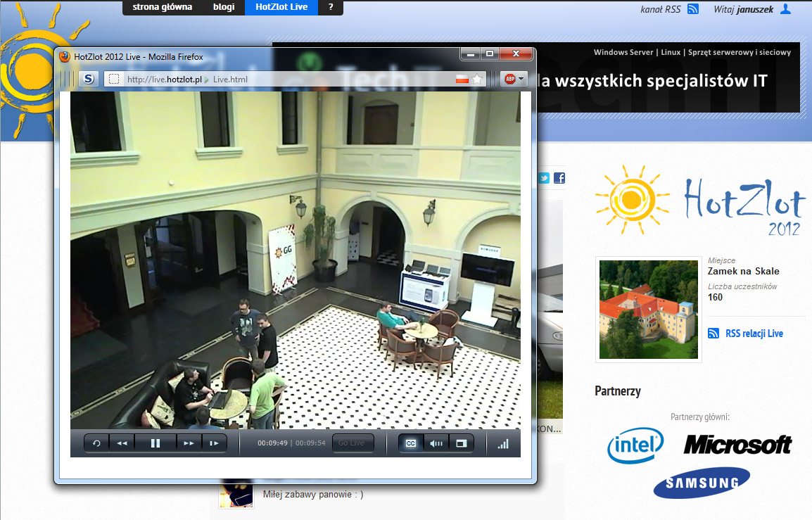Image resolution: width=812 pixels, height=520 pixels.
Task: Click the site identity icon in address bar
Action: pyautogui.click(x=114, y=80)
